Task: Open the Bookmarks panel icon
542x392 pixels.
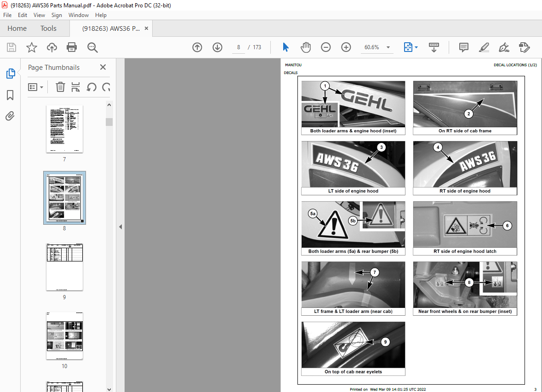Action: (x=10, y=95)
